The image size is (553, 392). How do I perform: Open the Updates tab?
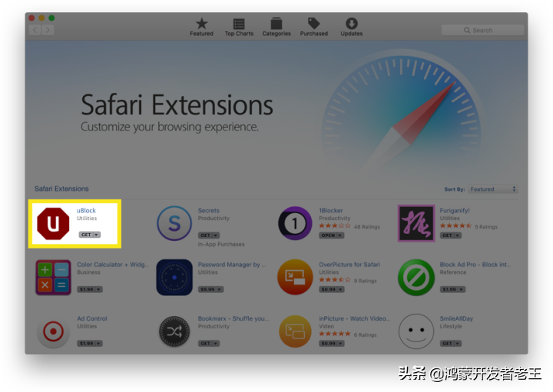coord(351,27)
